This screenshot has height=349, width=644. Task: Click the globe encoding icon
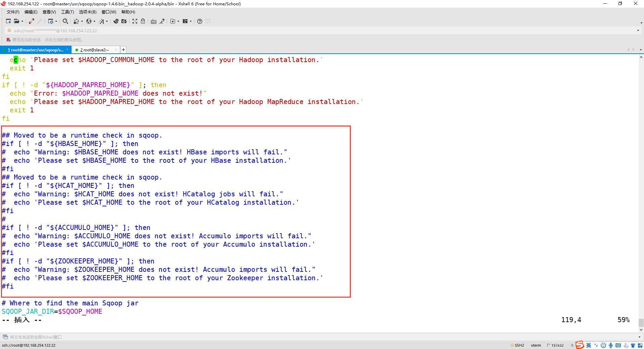[x=89, y=21]
